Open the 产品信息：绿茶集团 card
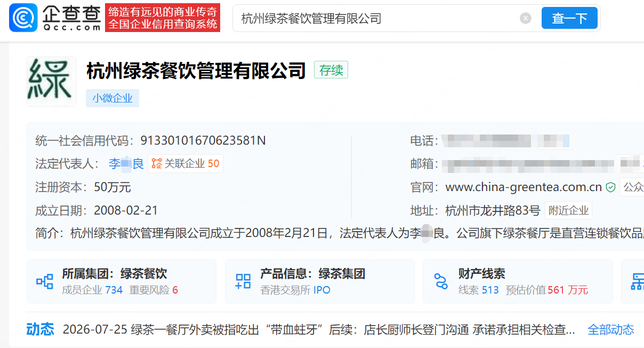Viewport: 644px width, 348px height. pos(320,281)
